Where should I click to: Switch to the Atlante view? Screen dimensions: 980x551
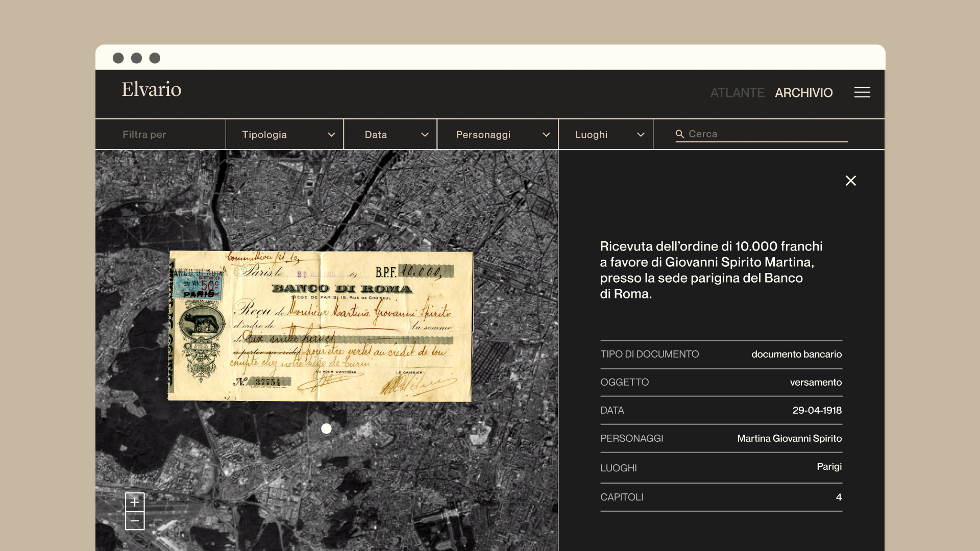737,93
